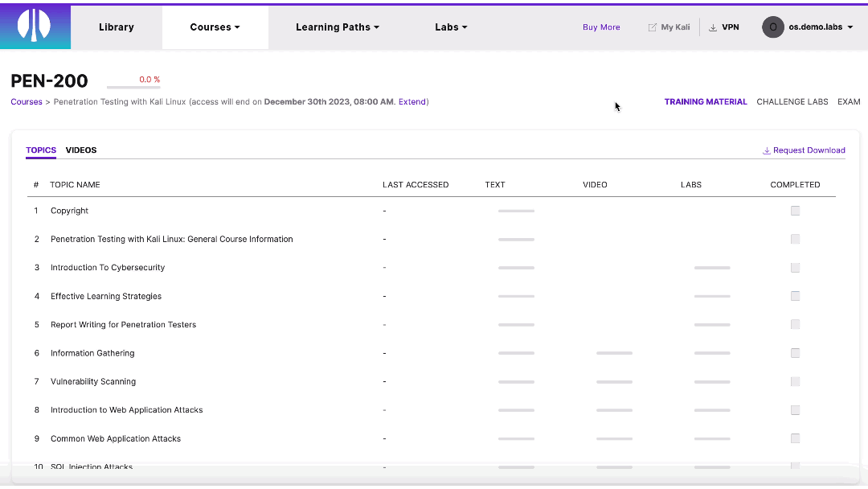Click the OffSec logo home icon
The image size is (868, 489).
[35, 26]
